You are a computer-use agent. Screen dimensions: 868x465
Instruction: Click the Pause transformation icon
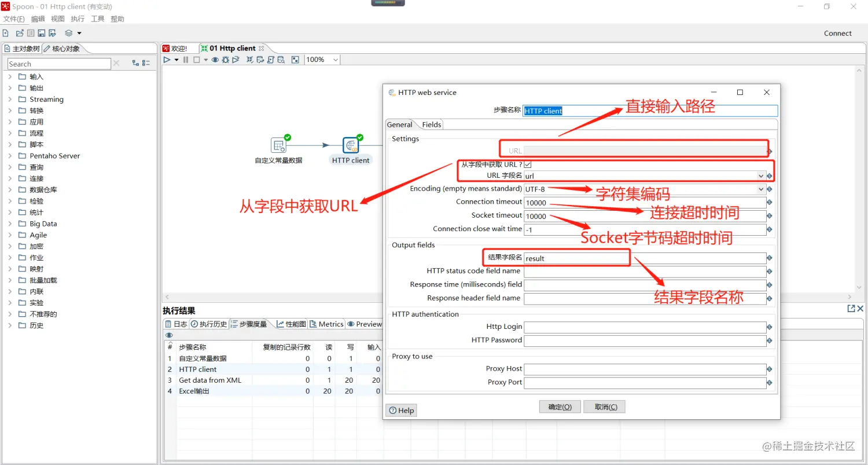pos(186,60)
